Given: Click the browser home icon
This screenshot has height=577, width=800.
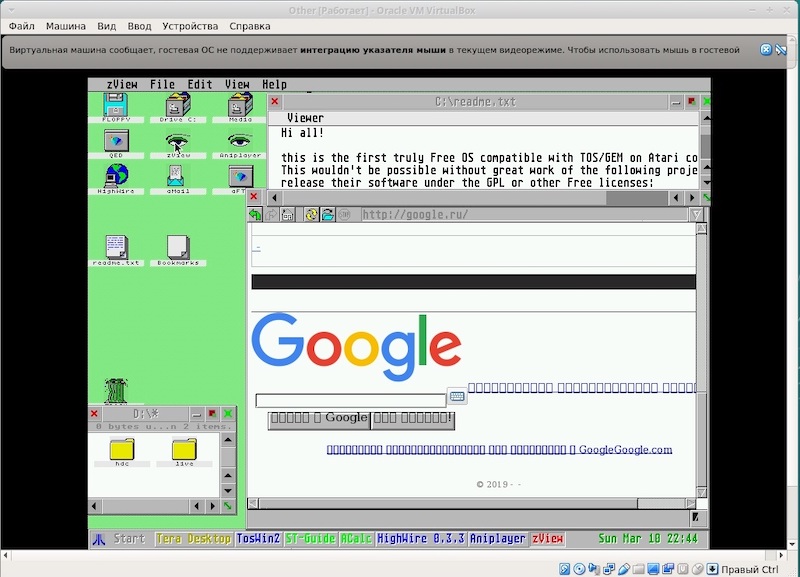Looking at the screenshot, I should point(288,214).
